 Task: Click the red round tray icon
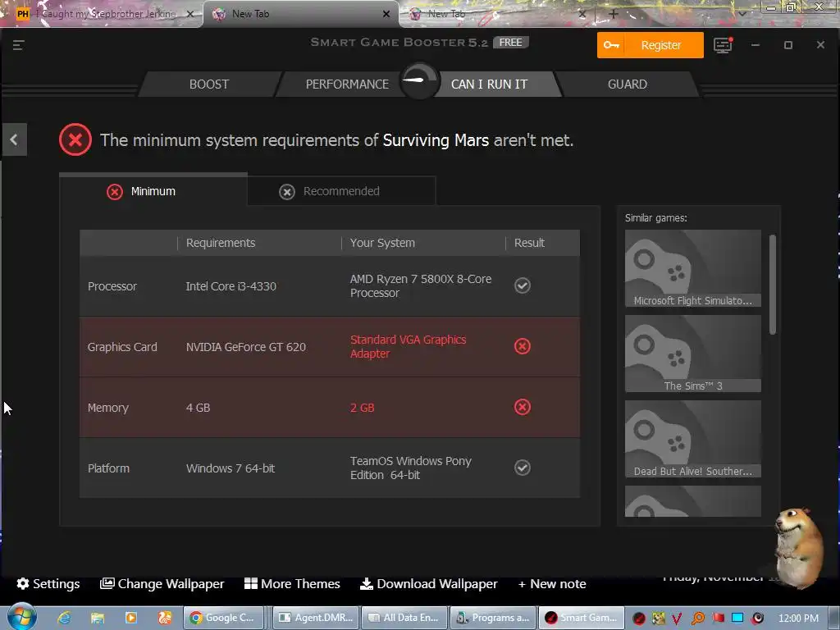[x=639, y=619]
